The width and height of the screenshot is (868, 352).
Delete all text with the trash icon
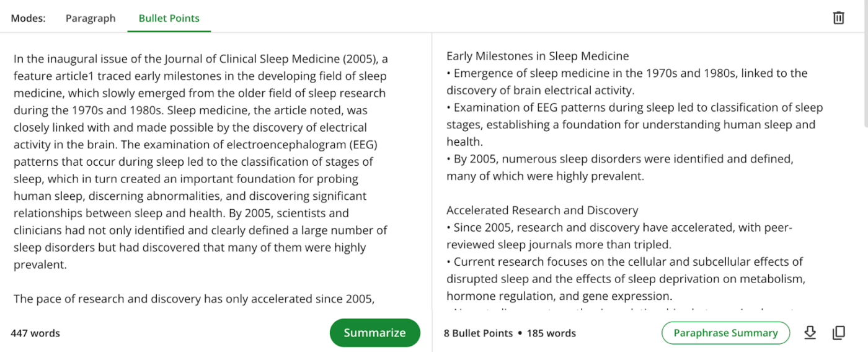[838, 18]
